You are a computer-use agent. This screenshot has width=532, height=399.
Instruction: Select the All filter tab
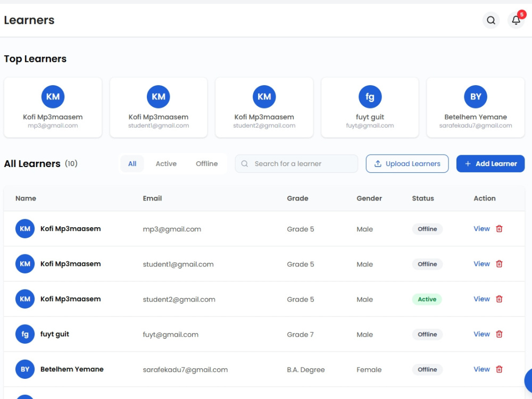click(x=132, y=163)
